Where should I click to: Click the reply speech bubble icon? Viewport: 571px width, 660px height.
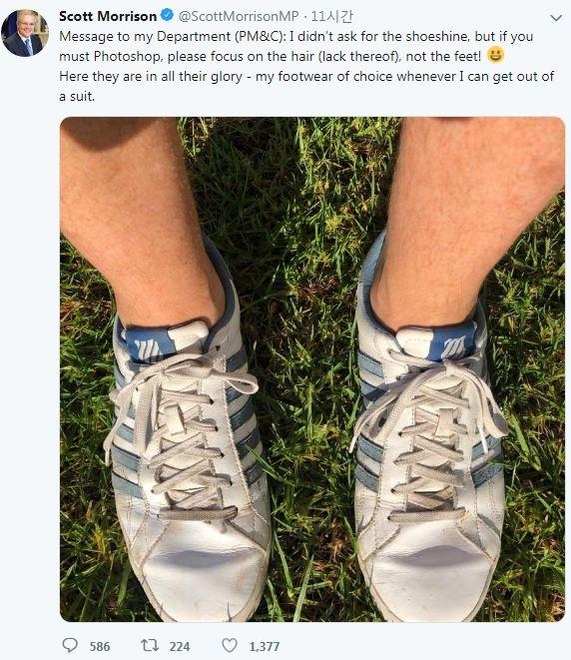[x=70, y=645]
